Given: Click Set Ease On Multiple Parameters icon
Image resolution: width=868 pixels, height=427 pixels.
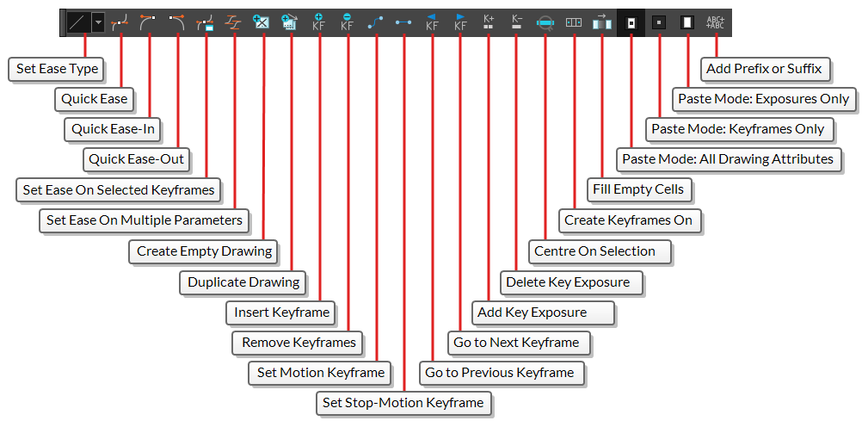Looking at the screenshot, I should (x=234, y=22).
